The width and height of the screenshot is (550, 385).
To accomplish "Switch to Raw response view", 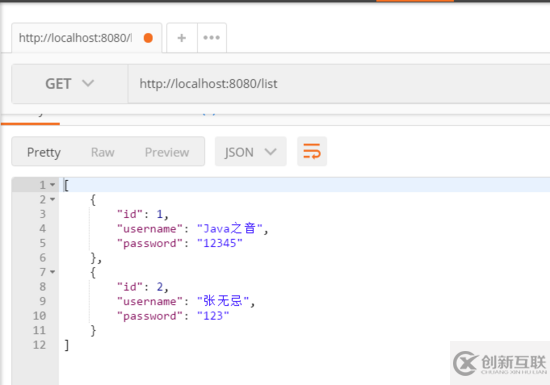I will 102,152.
